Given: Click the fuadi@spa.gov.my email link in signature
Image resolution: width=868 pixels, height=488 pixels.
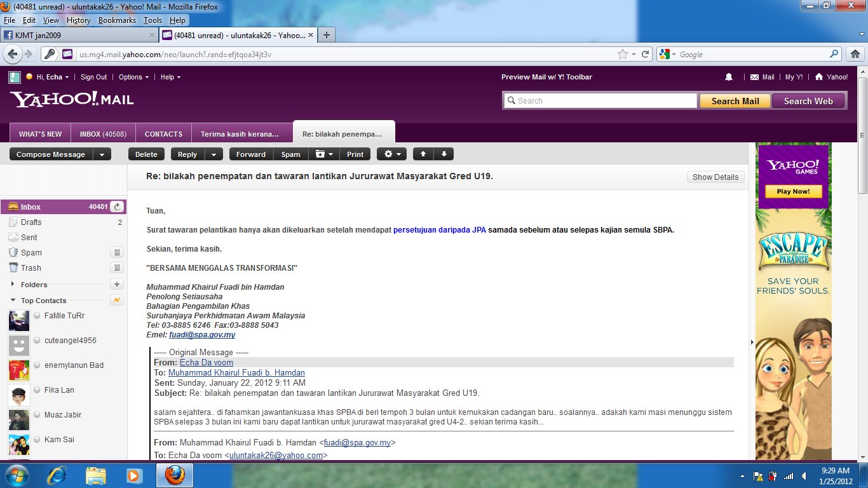Looking at the screenshot, I should (202, 335).
